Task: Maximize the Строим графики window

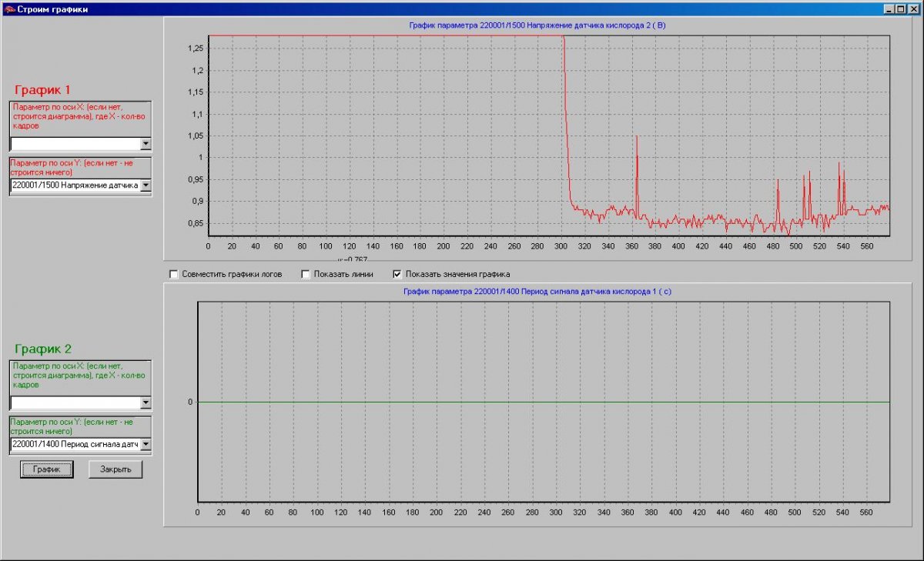Action: coord(902,9)
